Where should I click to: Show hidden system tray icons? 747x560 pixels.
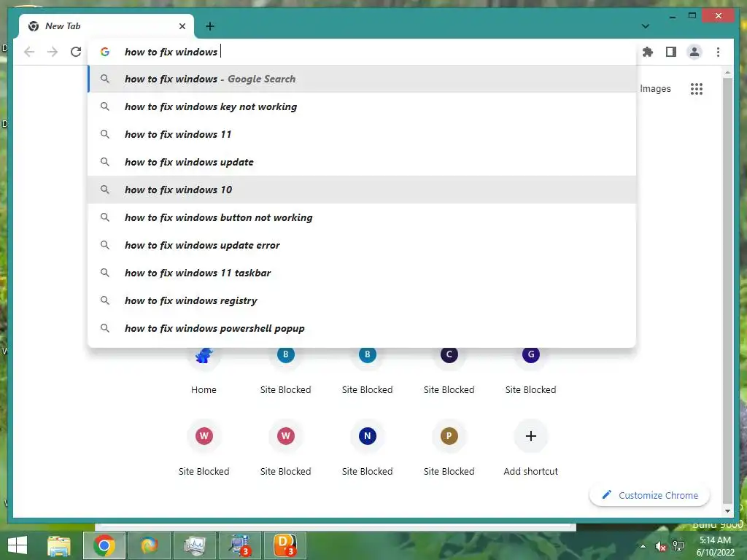coord(643,546)
